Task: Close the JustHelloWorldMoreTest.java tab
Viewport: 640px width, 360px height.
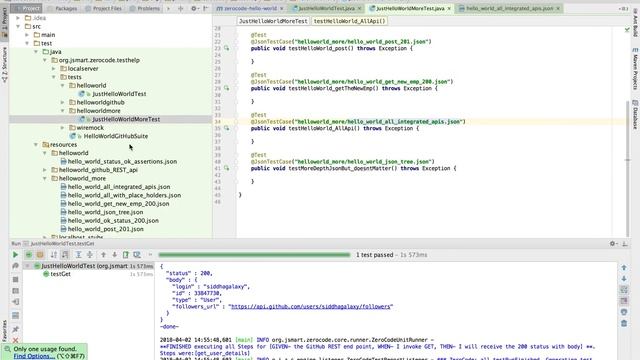Action: (x=449, y=8)
